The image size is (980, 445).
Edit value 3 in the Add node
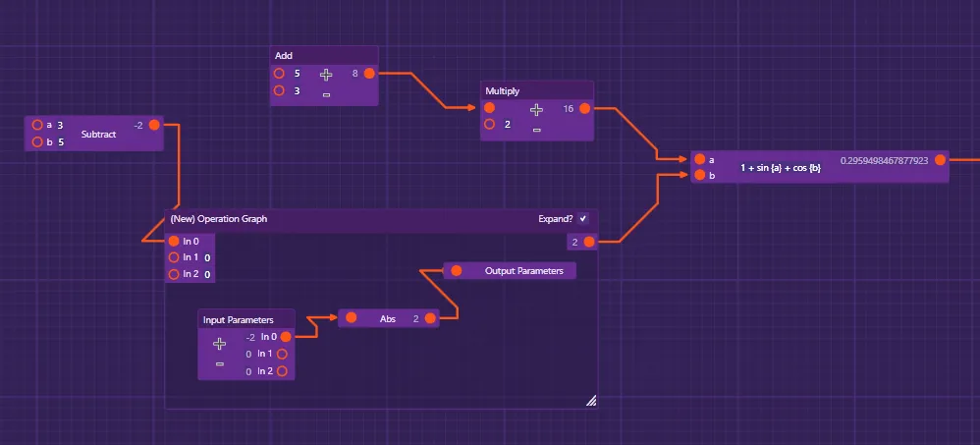tap(297, 90)
